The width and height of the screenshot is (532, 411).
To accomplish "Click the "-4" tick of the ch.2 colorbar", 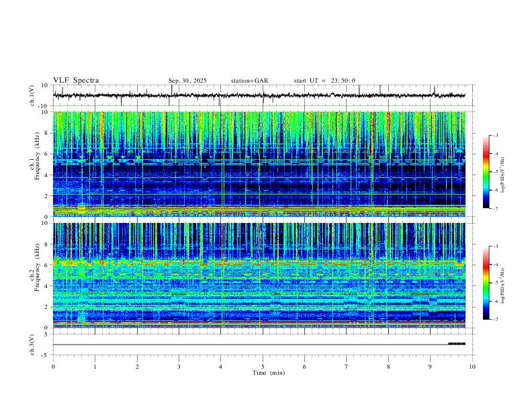I will pos(495,265).
